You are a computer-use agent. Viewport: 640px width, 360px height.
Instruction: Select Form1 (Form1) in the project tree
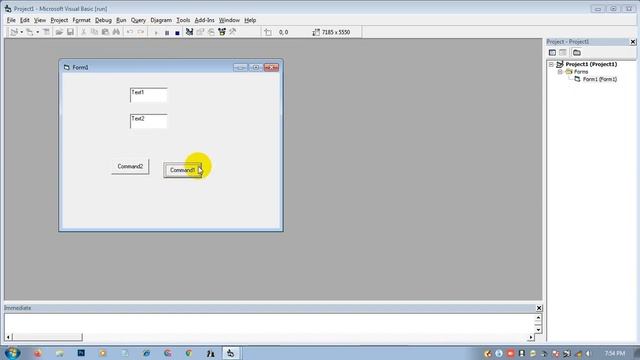pos(600,79)
